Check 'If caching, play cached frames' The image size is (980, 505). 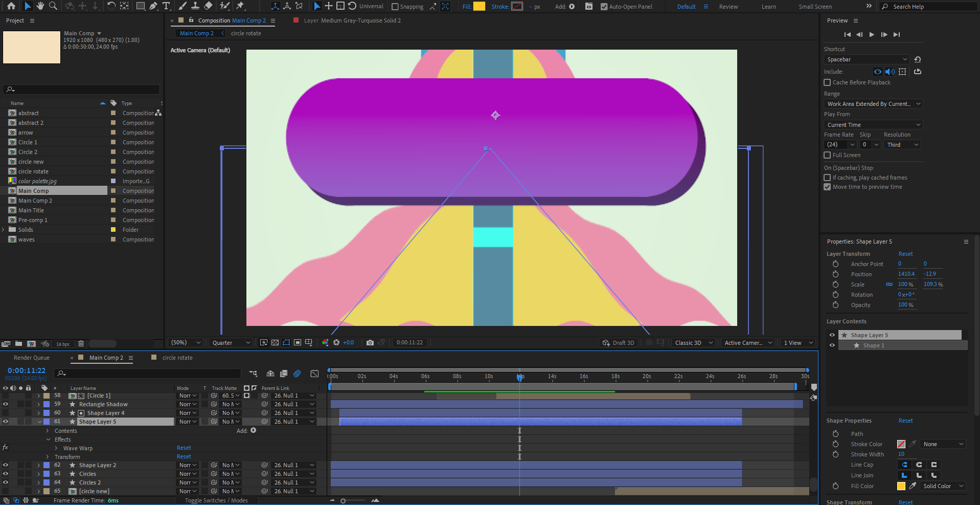(x=827, y=178)
